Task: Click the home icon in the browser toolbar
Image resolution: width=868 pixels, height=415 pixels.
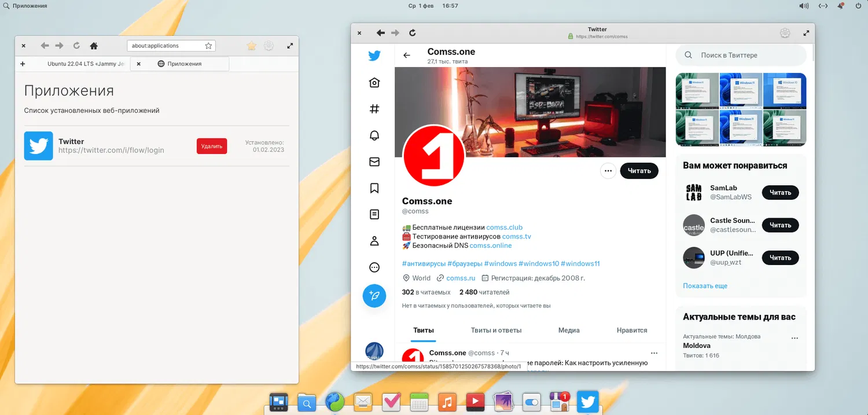Action: tap(94, 46)
